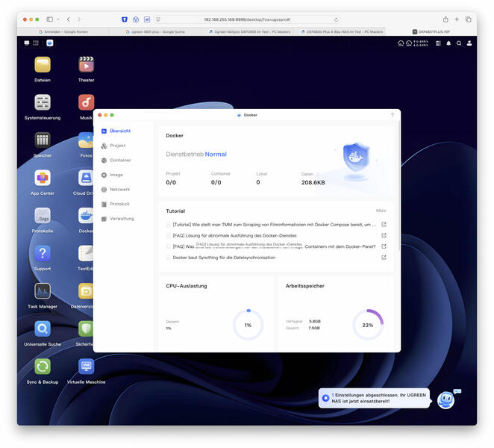Open the Virtuelle Maschine app icon
494x448 pixels.
tap(86, 367)
